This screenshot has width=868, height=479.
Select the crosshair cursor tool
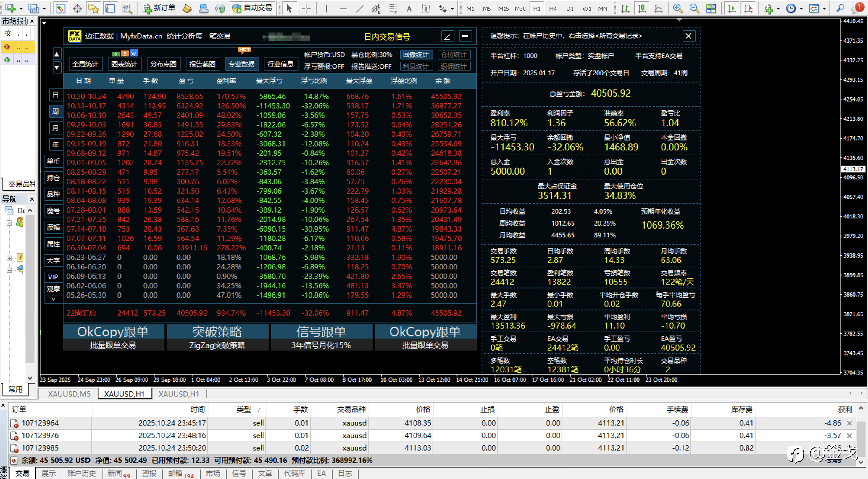[306, 8]
